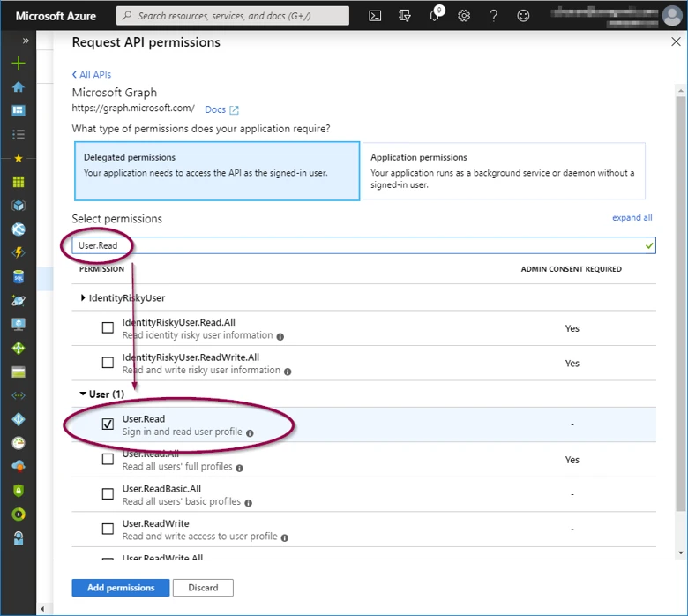Open Security Center shield icon
Image resolution: width=688 pixels, height=616 pixels.
[19, 491]
